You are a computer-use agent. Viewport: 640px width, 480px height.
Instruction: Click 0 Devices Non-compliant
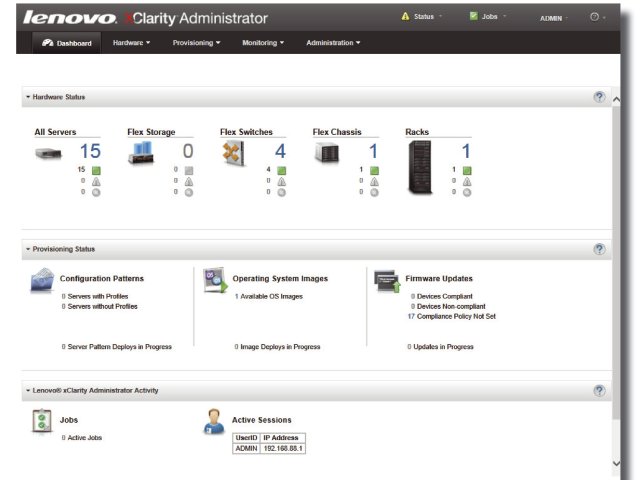click(448, 307)
